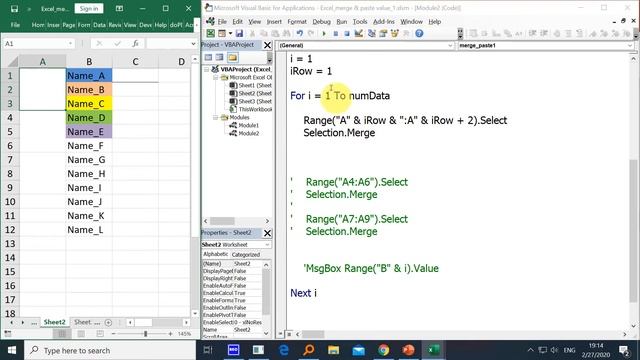Collapse Microsoft Excel Objects folder node

click(x=216, y=77)
